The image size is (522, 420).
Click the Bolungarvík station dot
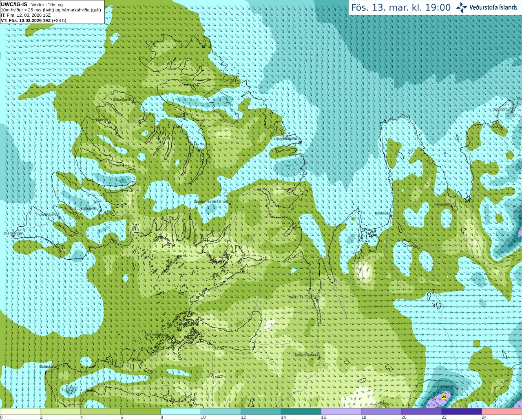(x=133, y=102)
